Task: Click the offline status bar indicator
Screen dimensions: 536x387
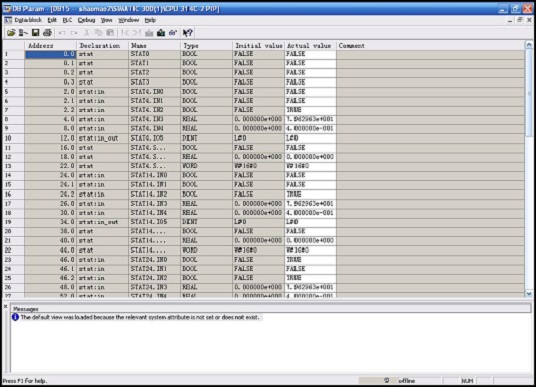Action: [x=406, y=381]
